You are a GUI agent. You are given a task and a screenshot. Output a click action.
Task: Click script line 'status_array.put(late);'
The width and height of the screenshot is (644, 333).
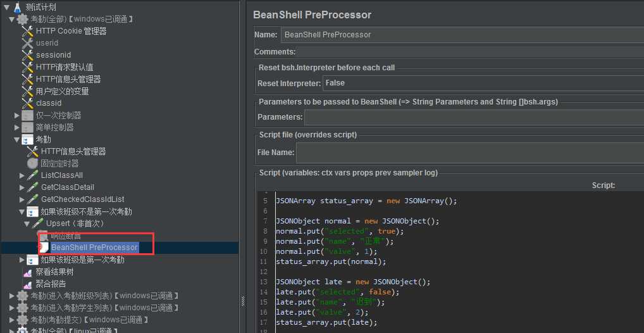point(326,322)
